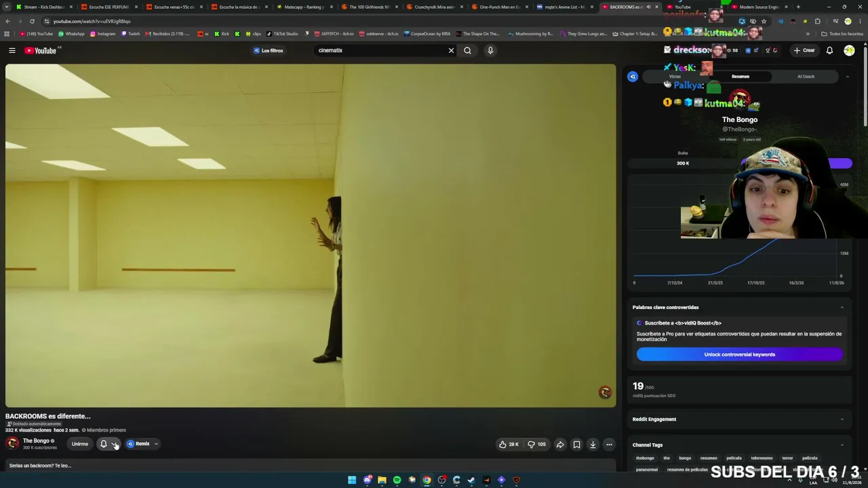The width and height of the screenshot is (868, 488).
Task: Click The Bongo title in vidIQ panel
Action: 740,120
